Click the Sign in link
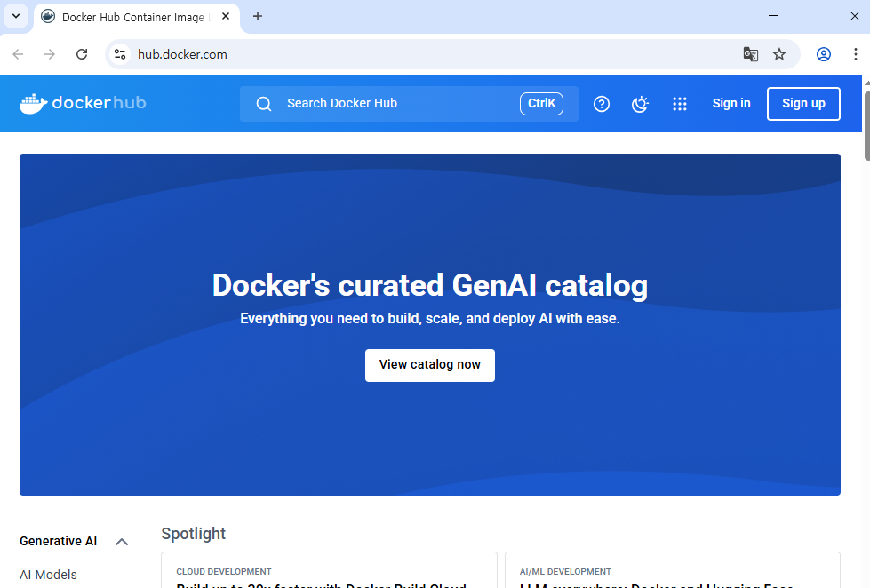 coord(731,103)
